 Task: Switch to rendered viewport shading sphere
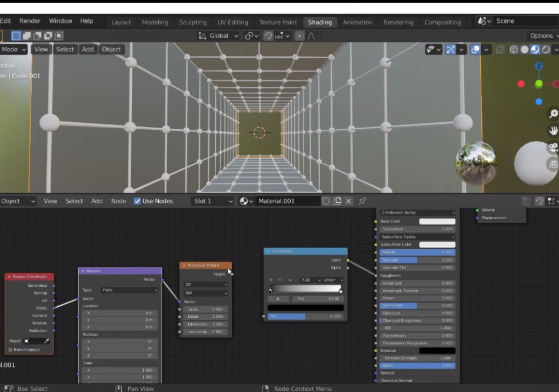[x=546, y=49]
